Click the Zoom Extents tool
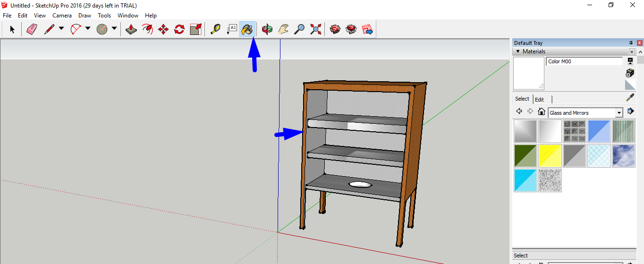 315,29
